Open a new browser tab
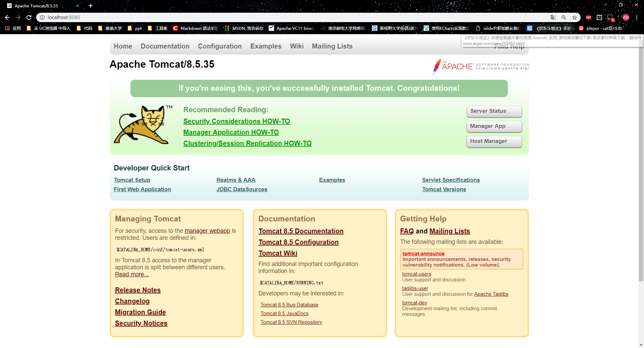Viewport: 644px width, 348px height. [x=91, y=6]
